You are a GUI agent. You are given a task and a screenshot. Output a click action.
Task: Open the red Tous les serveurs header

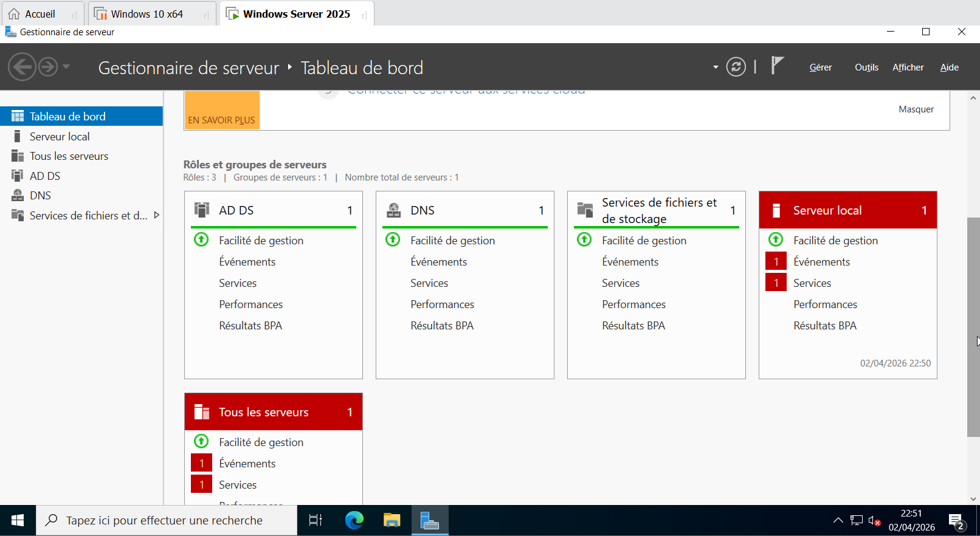pyautogui.click(x=274, y=412)
